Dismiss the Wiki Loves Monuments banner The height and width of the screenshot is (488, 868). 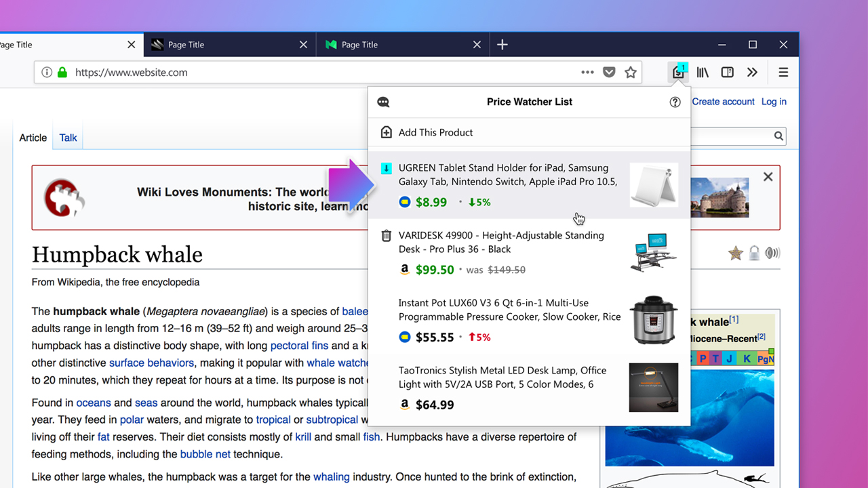(x=768, y=177)
